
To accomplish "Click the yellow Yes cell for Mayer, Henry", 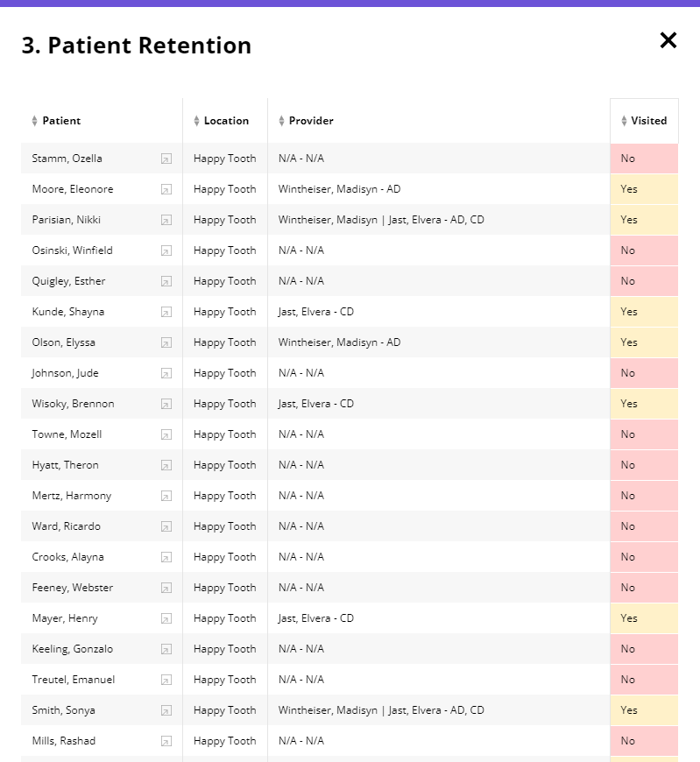I will pos(644,618).
